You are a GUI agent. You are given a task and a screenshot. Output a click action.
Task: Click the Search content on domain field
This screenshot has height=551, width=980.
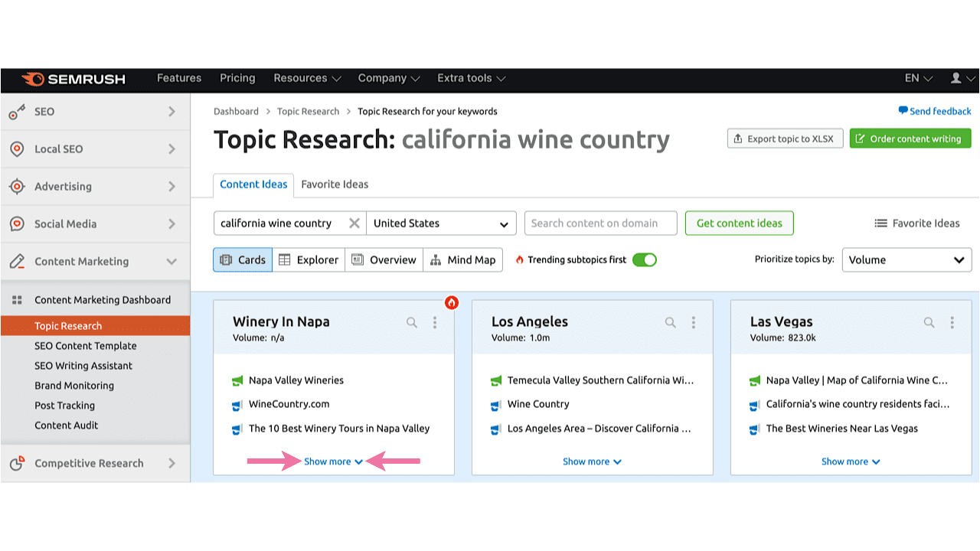[x=600, y=223]
